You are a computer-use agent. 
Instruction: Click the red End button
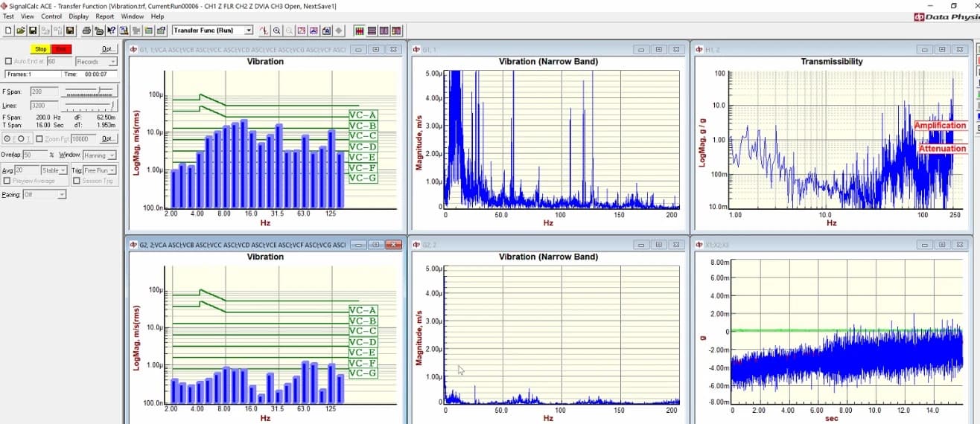point(62,49)
